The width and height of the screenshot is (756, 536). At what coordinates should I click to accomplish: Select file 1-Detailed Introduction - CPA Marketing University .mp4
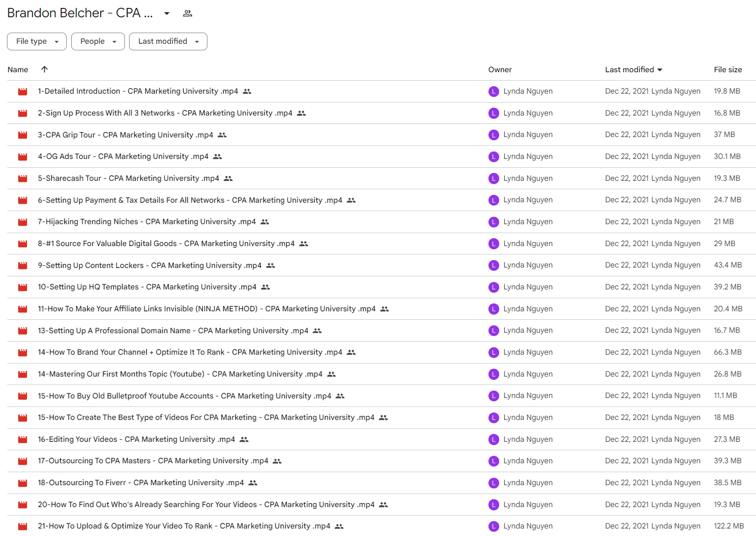[x=138, y=91]
